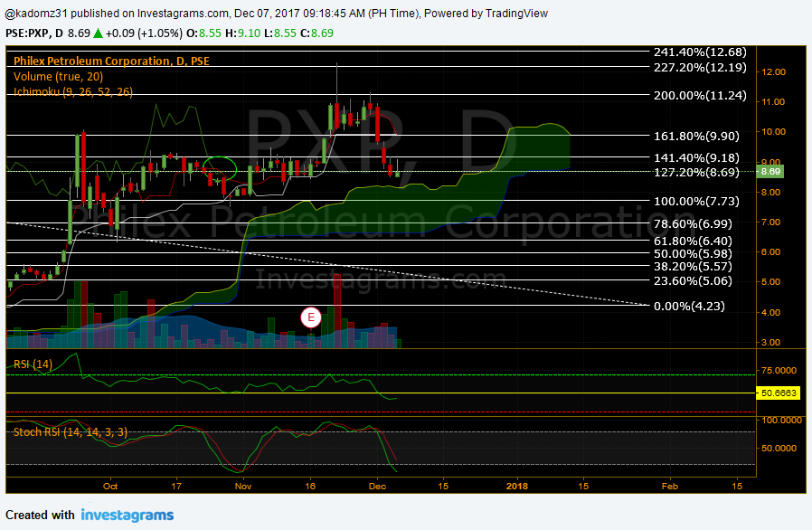Viewport: 812px width, 530px height.
Task: Click the yellow 50 level line in RSI pane
Action: pyautogui.click(x=362, y=393)
